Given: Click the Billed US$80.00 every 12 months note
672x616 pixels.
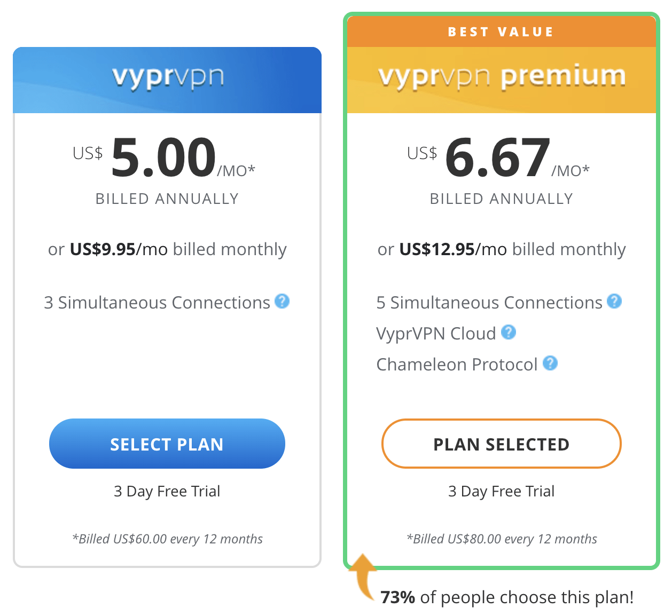Looking at the screenshot, I should 502,539.
